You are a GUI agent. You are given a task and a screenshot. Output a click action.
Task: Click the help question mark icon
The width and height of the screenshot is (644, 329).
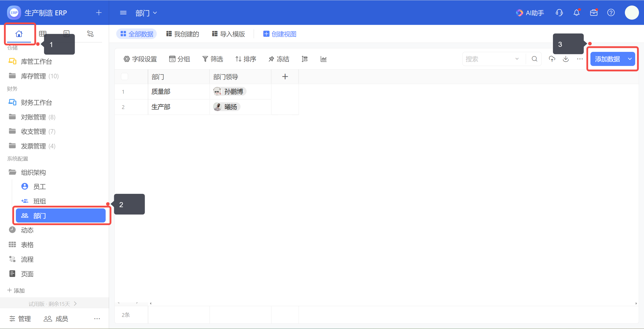[611, 13]
